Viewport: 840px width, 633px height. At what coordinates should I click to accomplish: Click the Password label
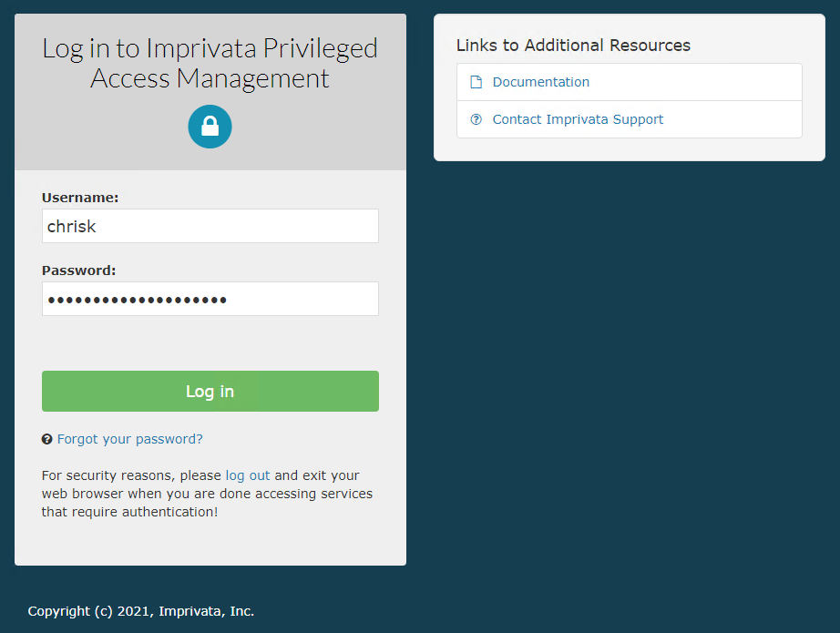77,270
